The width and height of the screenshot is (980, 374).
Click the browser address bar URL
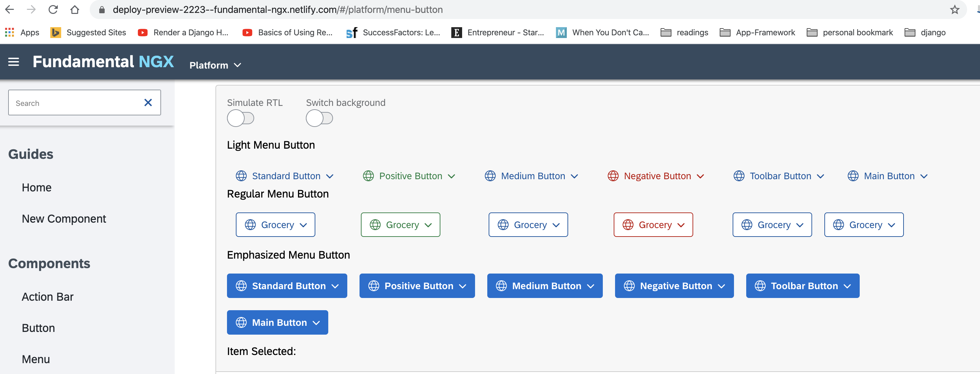[x=278, y=10]
